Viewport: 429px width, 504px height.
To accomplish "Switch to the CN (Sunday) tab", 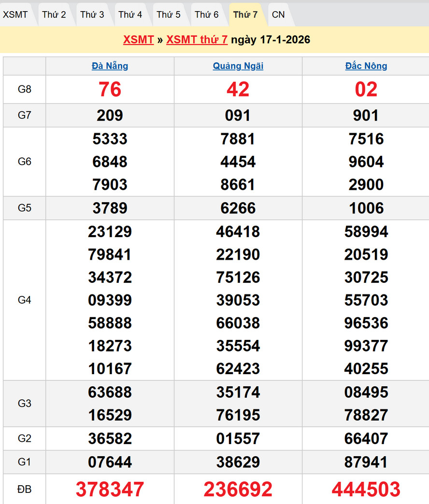I will click(278, 14).
